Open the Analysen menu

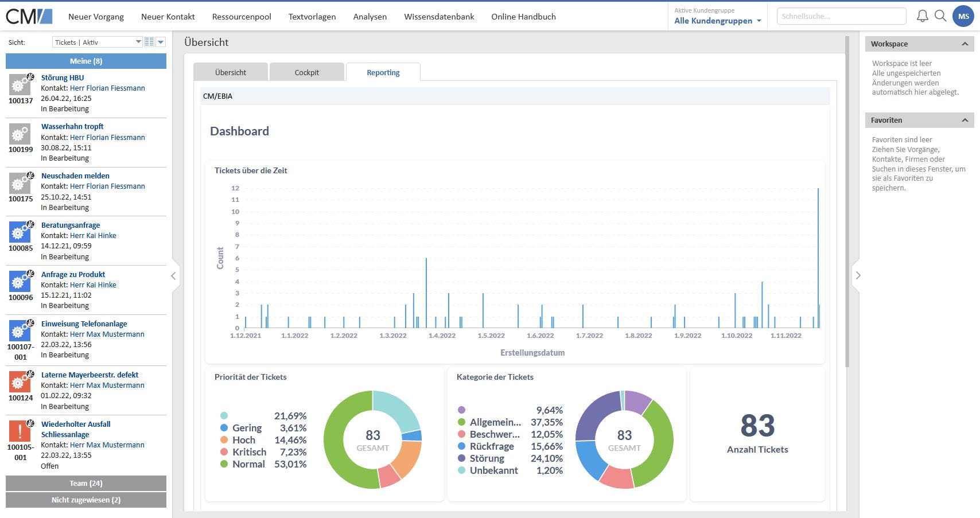pyautogui.click(x=370, y=17)
